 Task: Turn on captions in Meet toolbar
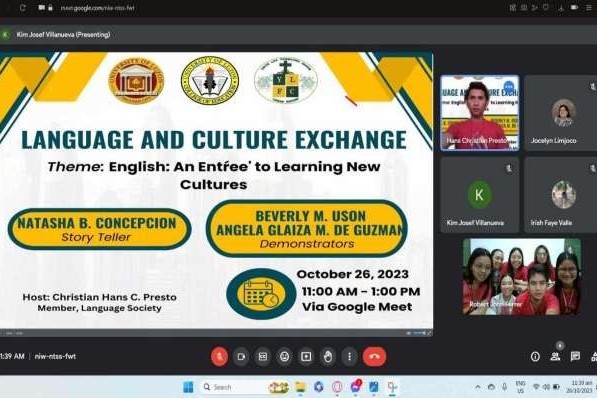click(263, 356)
